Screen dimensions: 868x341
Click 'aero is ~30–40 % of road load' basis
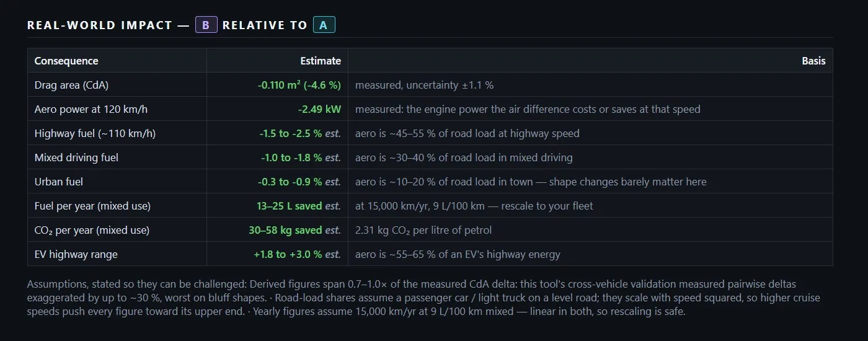pos(464,157)
